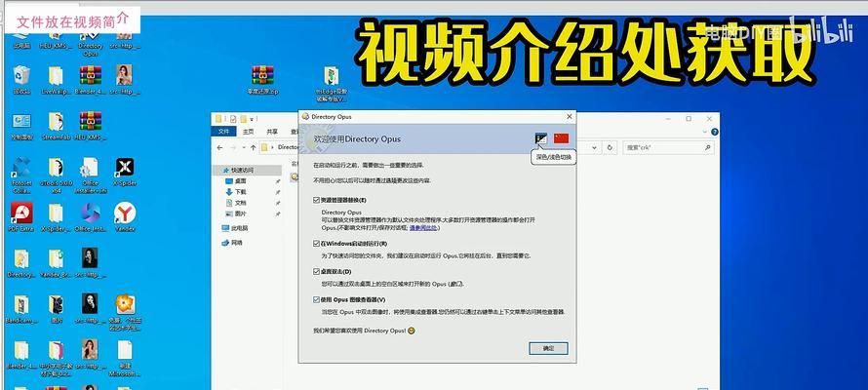Open recent locations dropdown in Explorer

pos(243,147)
